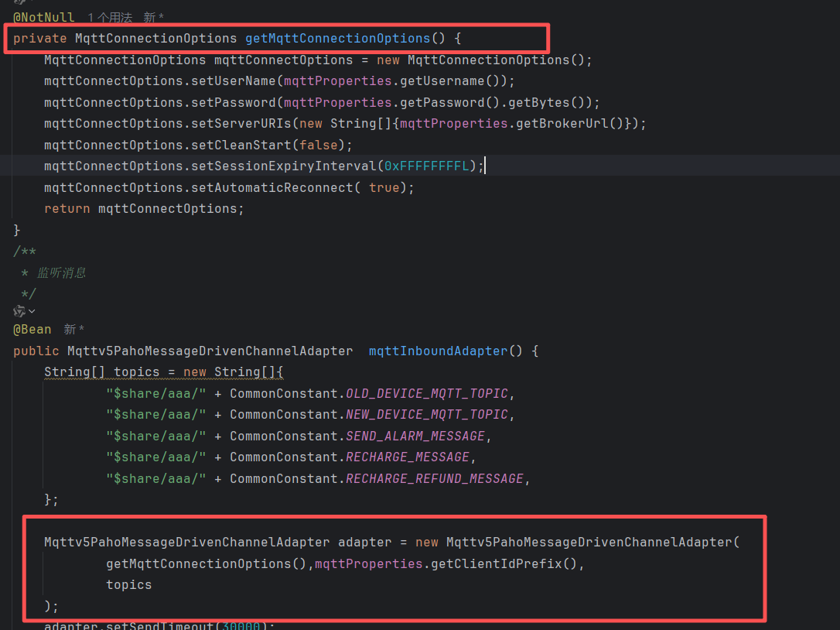Select the @Bean annotation
The image size is (840, 630).
32,330
